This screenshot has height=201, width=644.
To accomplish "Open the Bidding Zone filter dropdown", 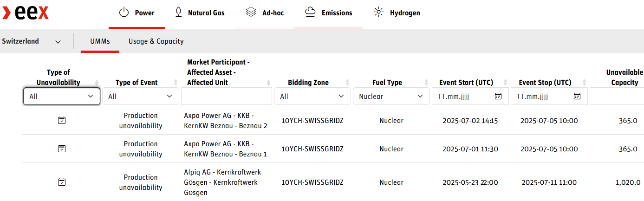I will click(x=312, y=97).
